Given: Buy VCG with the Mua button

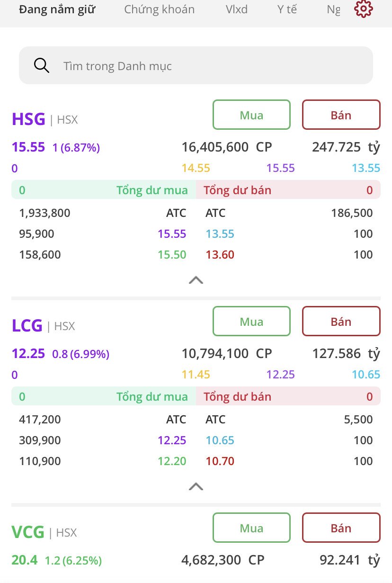Looking at the screenshot, I should coord(251,528).
